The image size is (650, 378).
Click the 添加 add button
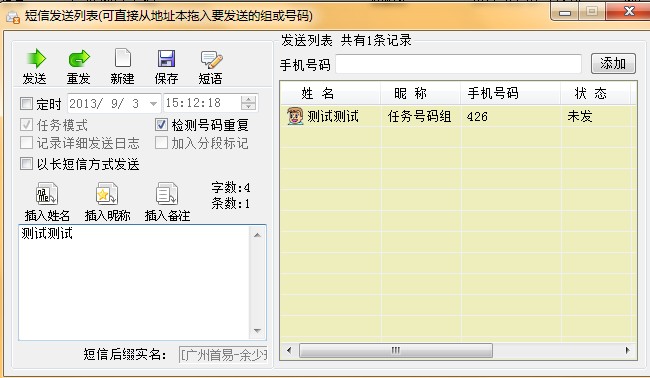pyautogui.click(x=613, y=63)
